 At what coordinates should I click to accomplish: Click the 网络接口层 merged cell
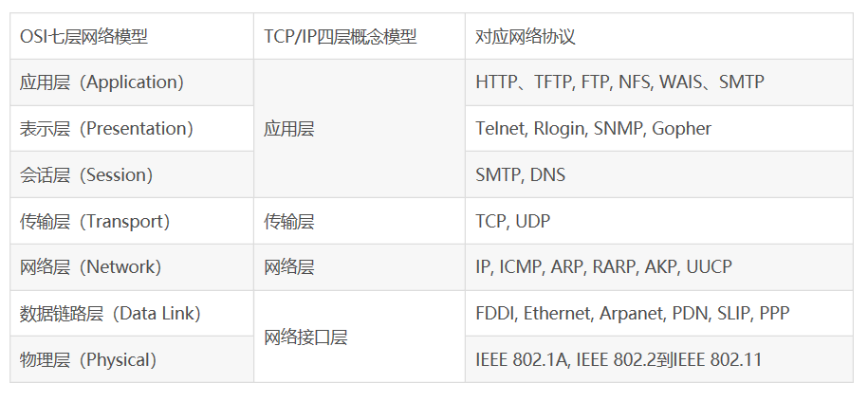point(360,337)
